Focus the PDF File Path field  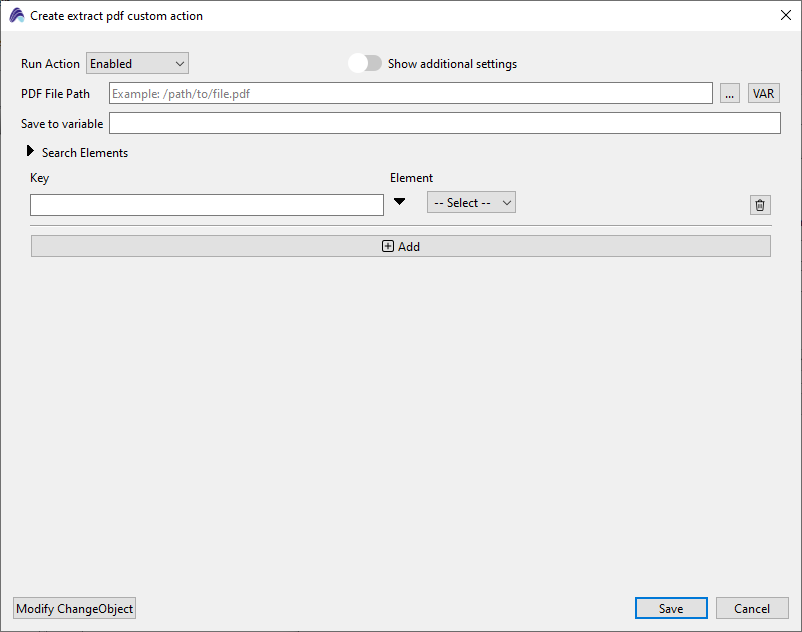coord(410,93)
